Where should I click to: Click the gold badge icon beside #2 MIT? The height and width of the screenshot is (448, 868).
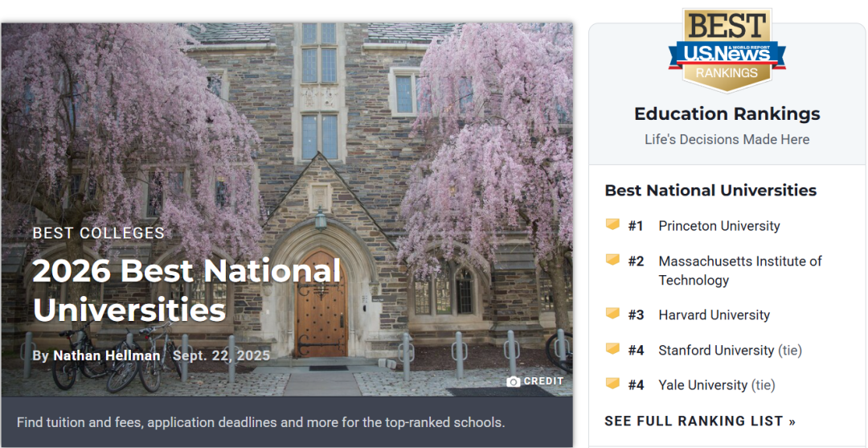(612, 260)
